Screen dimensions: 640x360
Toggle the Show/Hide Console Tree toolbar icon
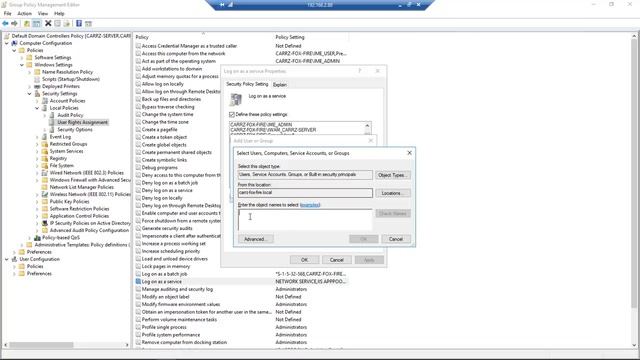tap(36, 24)
